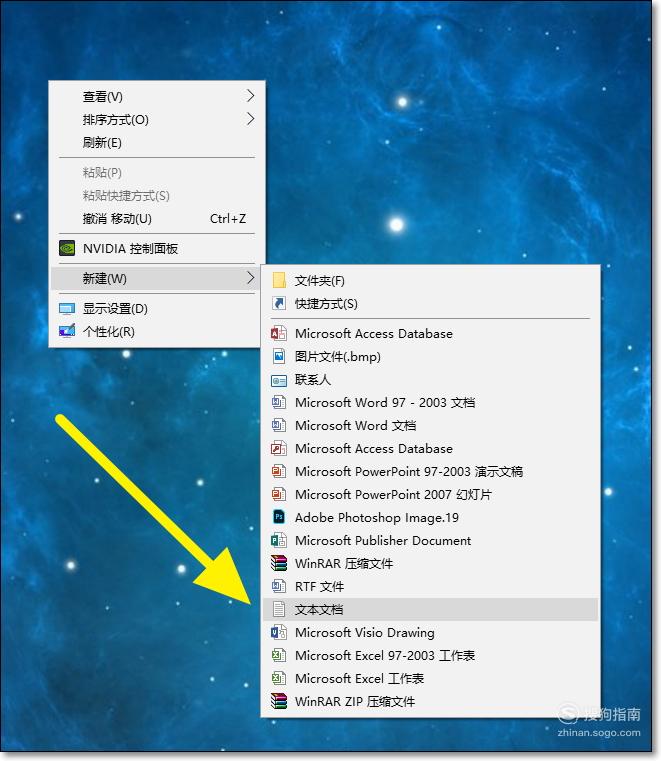The height and width of the screenshot is (761, 661).
Task: Click the arrow next to 新建(W)
Action: [x=250, y=278]
